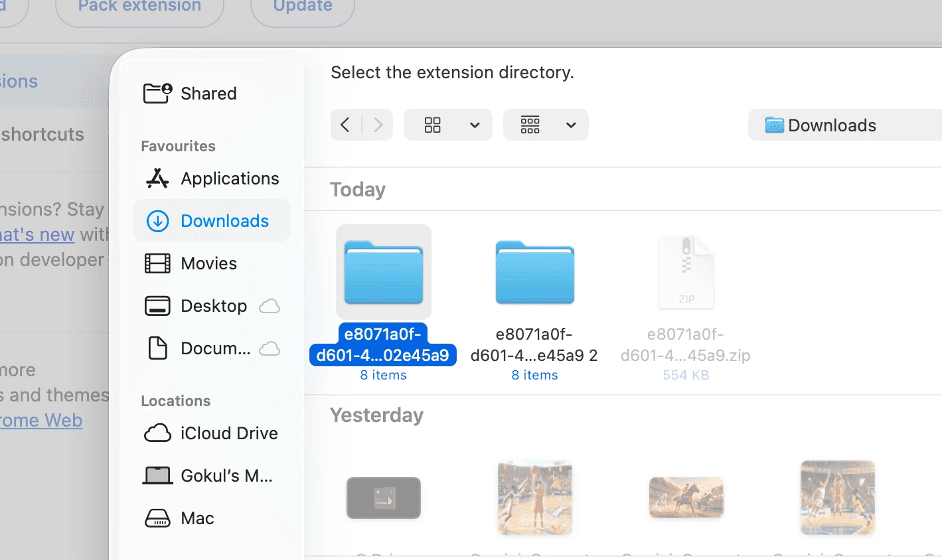The height and width of the screenshot is (560, 942).
Task: Open the Shared sidebar item
Action: (211, 94)
